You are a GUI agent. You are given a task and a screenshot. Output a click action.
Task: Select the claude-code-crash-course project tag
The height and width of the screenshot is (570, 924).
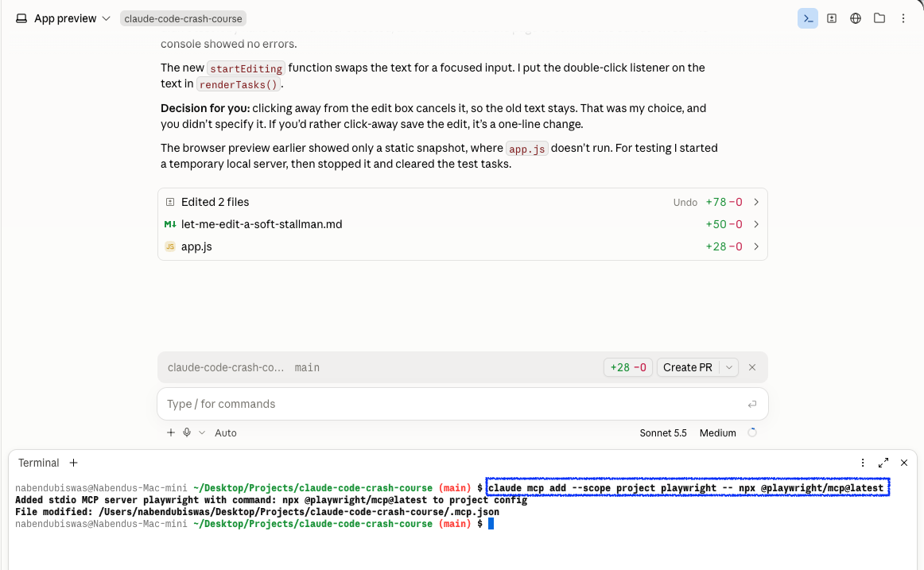[x=183, y=18]
